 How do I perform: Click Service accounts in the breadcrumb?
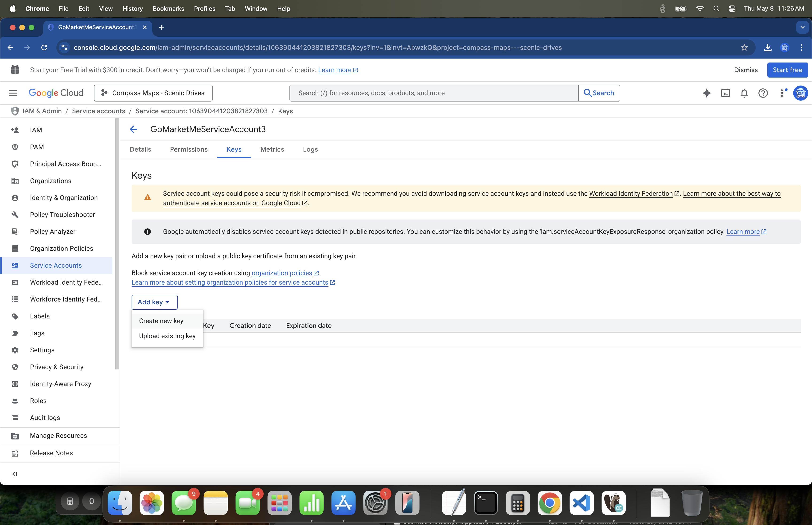click(98, 111)
